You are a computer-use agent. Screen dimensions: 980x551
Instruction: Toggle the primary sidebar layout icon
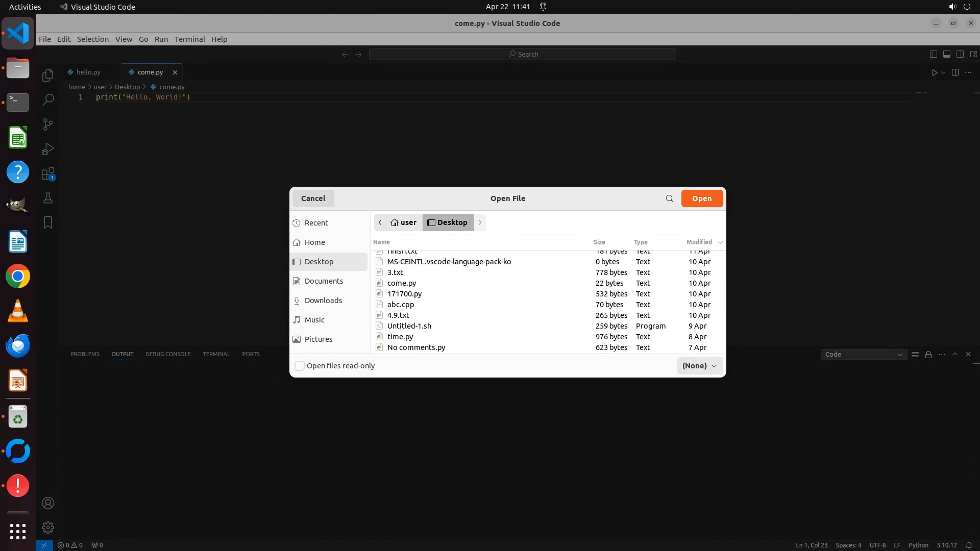coord(933,54)
